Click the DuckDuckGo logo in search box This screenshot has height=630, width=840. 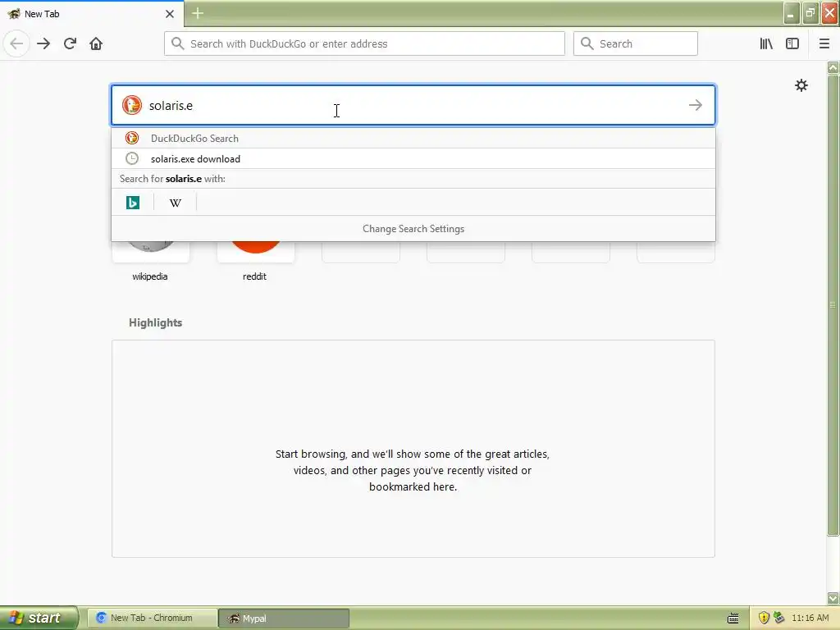pyautogui.click(x=132, y=105)
